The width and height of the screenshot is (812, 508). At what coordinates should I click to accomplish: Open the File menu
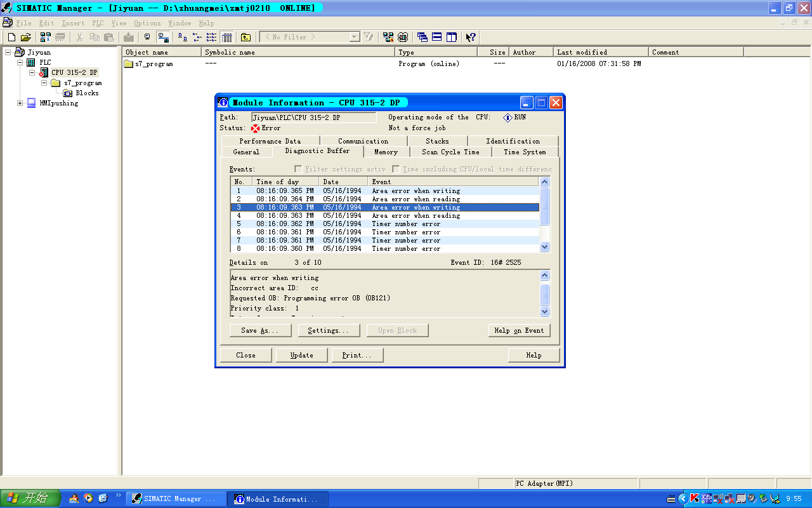tap(23, 23)
